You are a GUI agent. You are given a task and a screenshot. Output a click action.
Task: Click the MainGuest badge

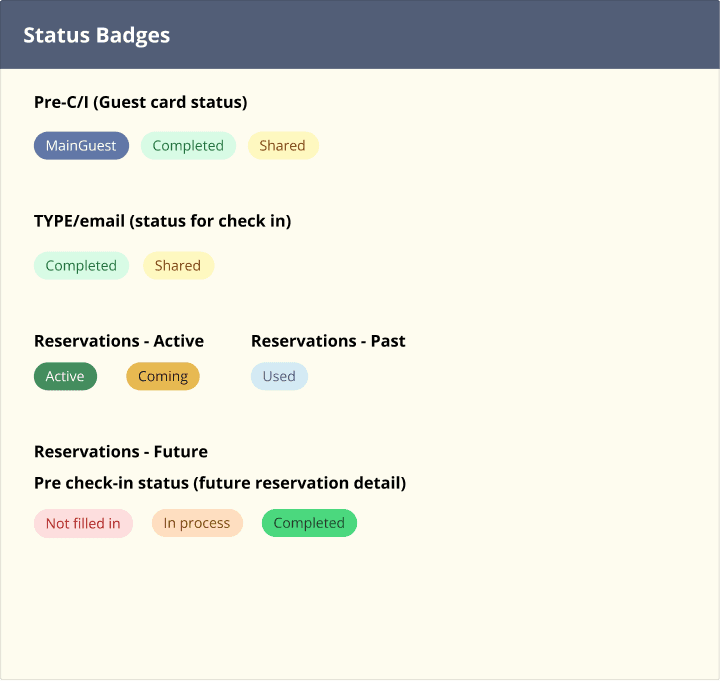[x=81, y=146]
